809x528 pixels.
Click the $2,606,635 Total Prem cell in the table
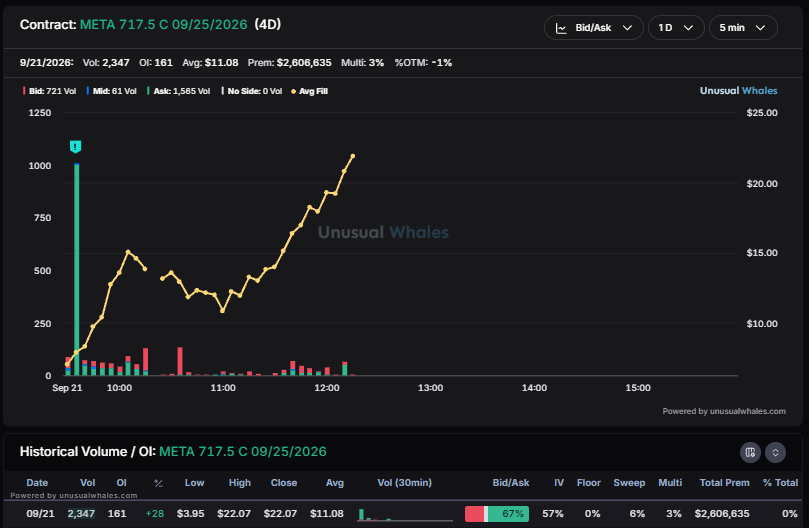722,514
